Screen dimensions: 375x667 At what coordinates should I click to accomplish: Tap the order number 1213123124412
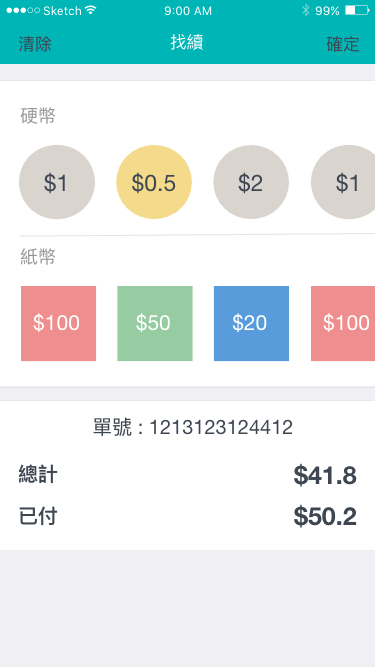tap(221, 427)
